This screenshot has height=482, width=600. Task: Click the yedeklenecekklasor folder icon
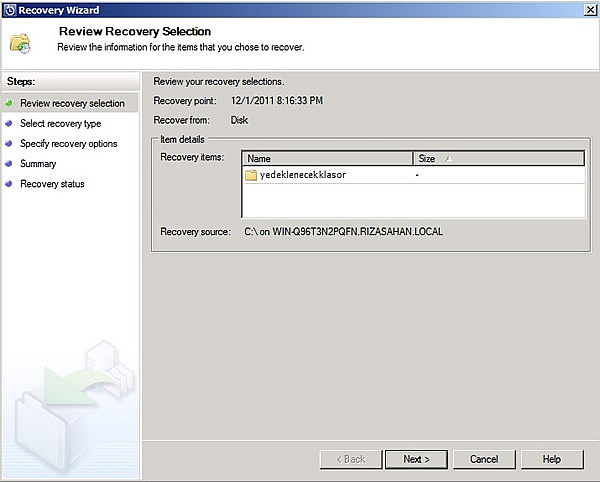(x=251, y=175)
